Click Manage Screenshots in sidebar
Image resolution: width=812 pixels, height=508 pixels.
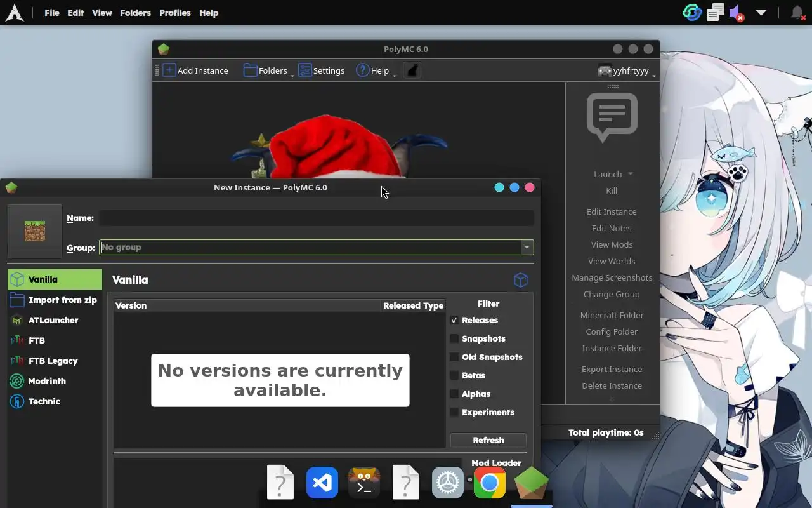click(612, 277)
